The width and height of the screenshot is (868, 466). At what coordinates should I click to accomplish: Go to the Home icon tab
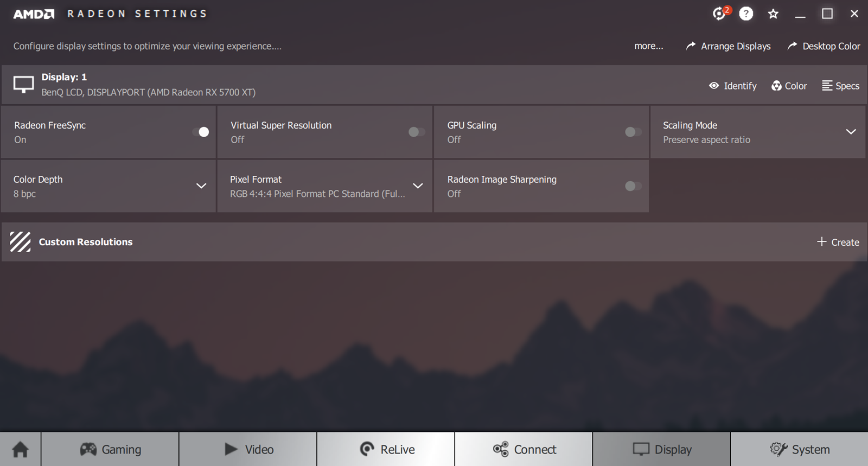tap(21, 449)
